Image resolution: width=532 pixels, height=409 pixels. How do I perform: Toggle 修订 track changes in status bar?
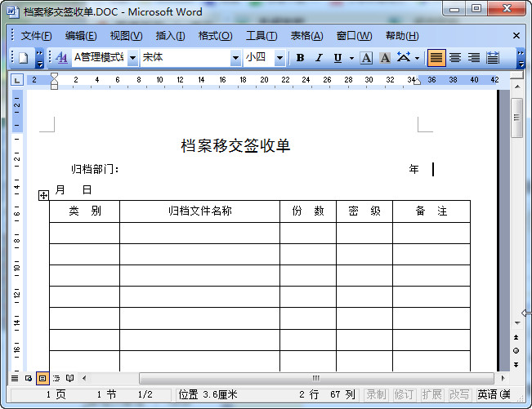[x=404, y=394]
